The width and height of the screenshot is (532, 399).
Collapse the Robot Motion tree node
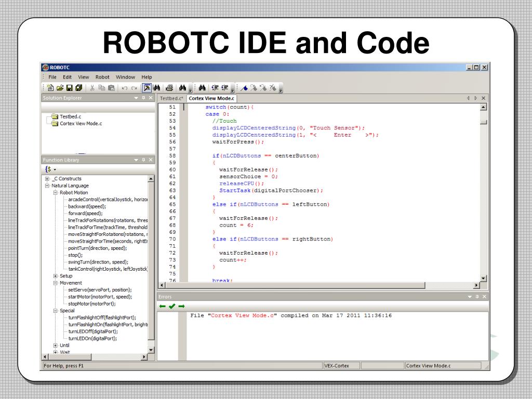click(x=55, y=193)
